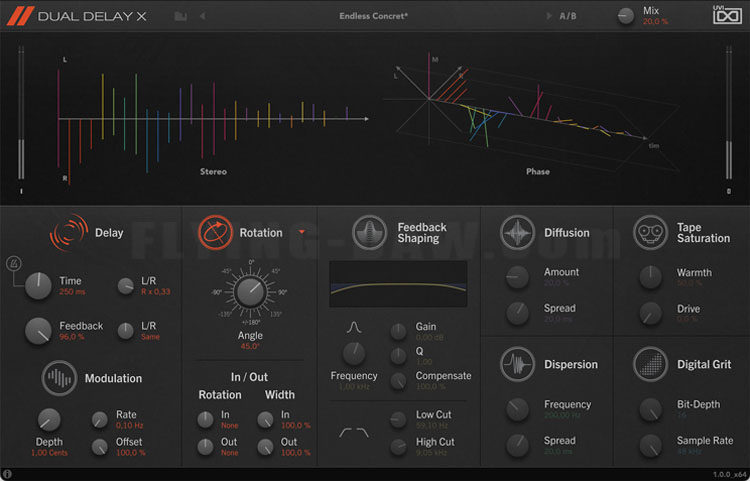
Task: Click the info icon in status bar
Action: (x=7, y=474)
